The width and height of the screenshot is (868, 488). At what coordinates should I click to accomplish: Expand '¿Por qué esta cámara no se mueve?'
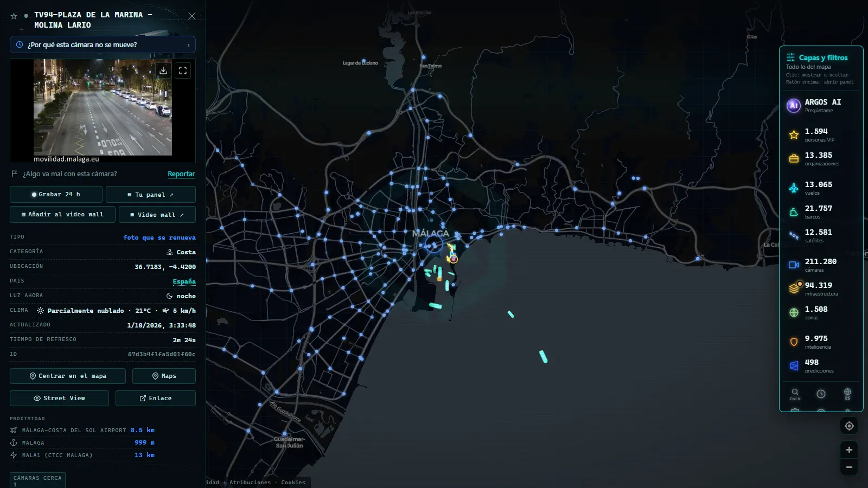(103, 45)
